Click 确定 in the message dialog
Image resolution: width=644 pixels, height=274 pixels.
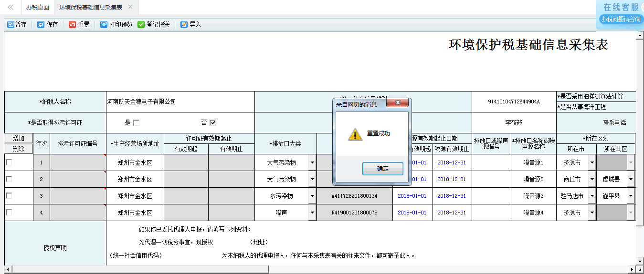coord(382,169)
